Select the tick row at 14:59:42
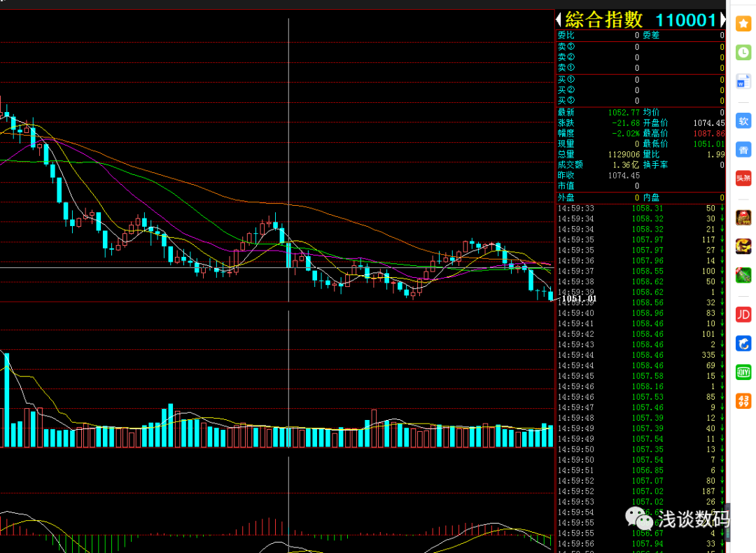 click(x=640, y=334)
